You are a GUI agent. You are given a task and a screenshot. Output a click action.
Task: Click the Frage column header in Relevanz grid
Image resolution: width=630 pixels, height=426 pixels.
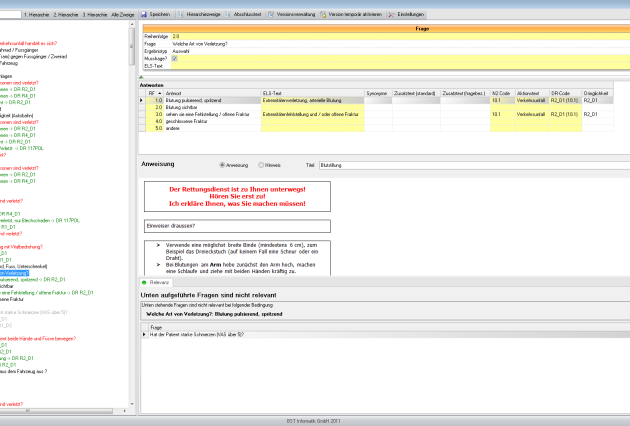point(389,328)
